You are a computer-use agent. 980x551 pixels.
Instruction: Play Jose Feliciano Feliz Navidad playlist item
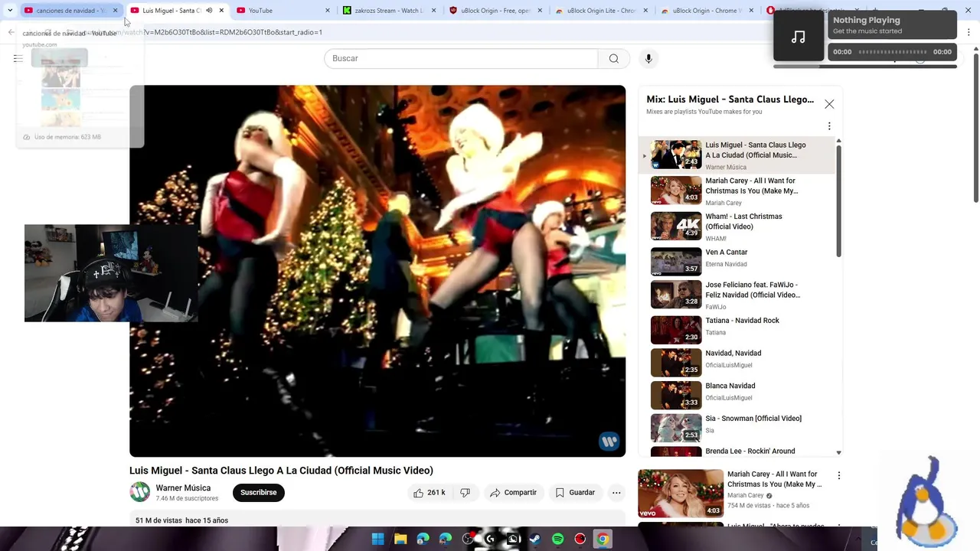(x=737, y=295)
